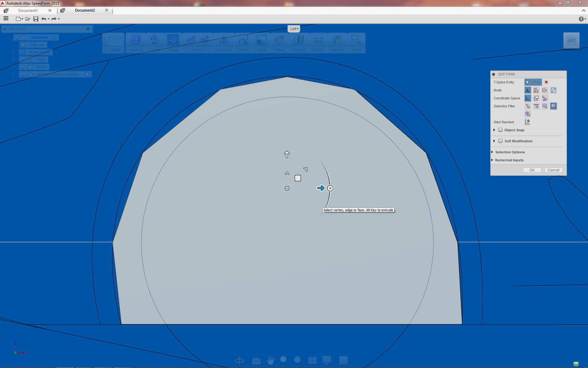Open the main hamburger menu
This screenshot has width=588, height=368.
tap(6, 19)
